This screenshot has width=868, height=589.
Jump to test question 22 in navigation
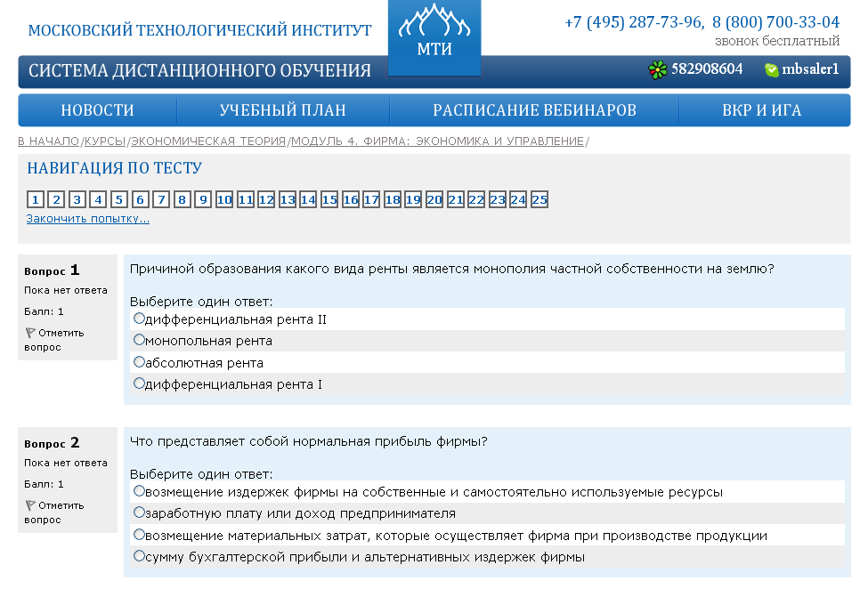click(476, 199)
